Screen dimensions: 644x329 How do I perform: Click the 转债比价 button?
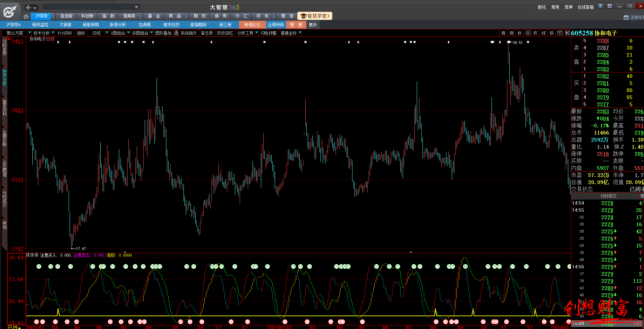[x=252, y=25]
